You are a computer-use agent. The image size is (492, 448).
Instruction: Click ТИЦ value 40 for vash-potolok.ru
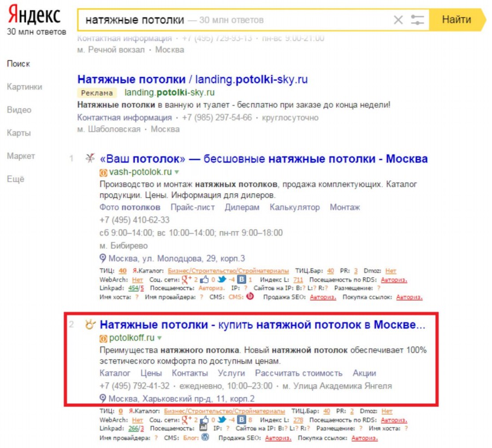coord(123,271)
